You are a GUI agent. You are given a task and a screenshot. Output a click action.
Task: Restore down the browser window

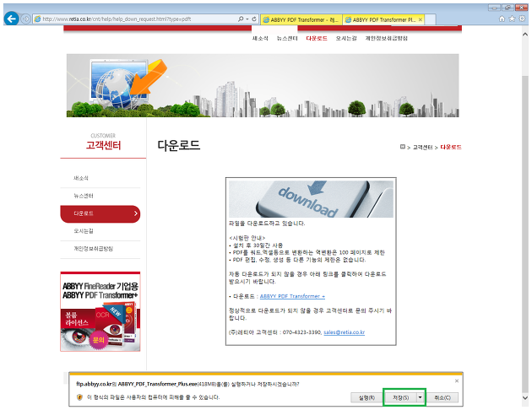click(508, 8)
